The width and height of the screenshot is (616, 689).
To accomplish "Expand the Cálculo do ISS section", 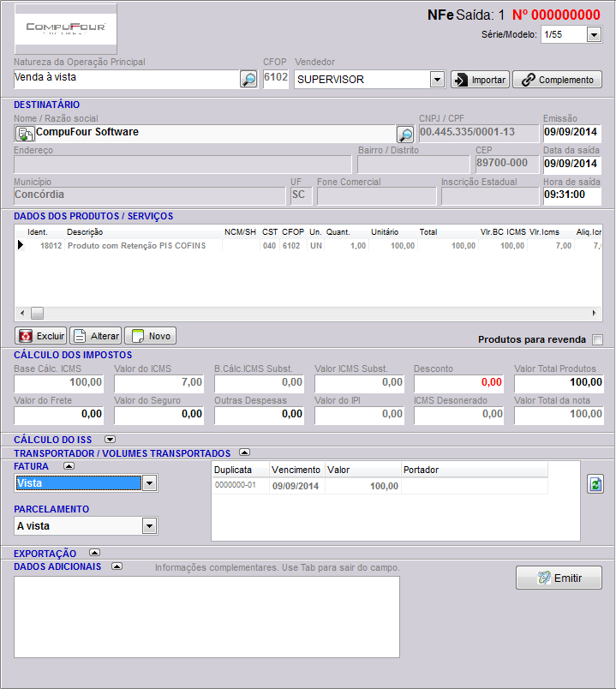I will coord(110,440).
